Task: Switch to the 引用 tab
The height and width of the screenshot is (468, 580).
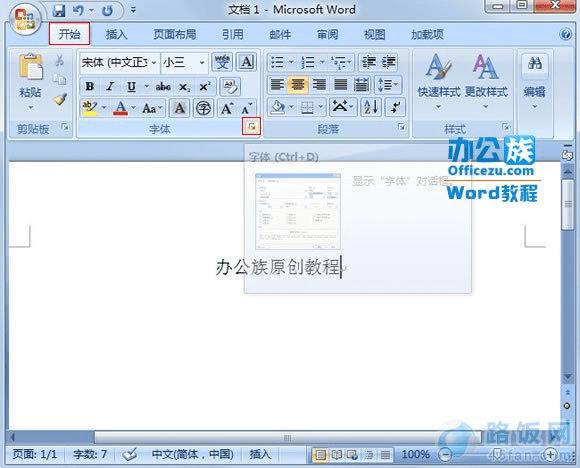Action: tap(233, 34)
